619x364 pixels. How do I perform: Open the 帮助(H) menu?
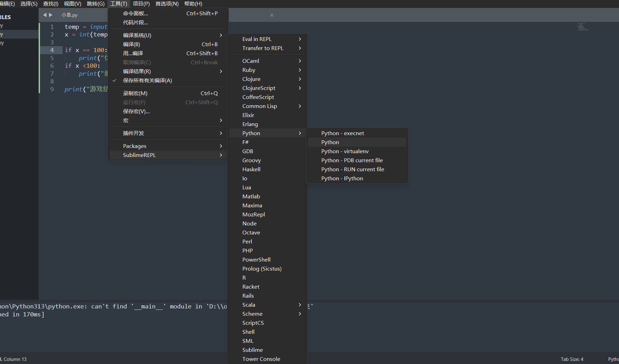click(x=193, y=4)
